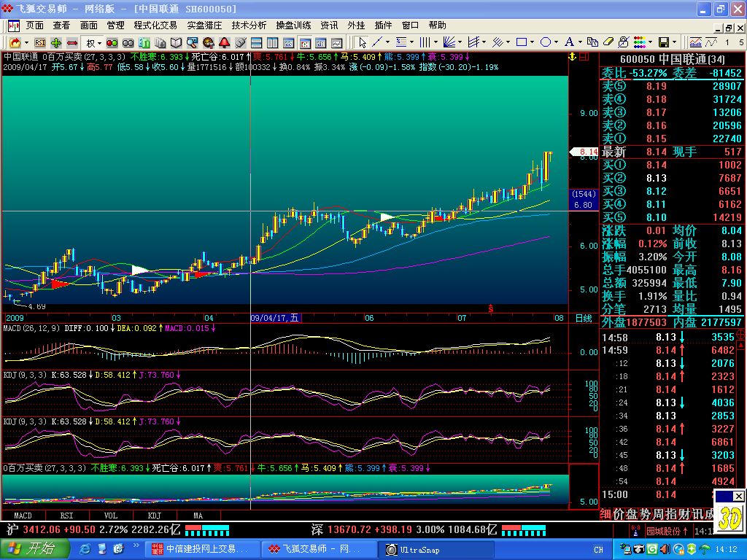Click the 买① 8.14 order row
747x560 pixels.
672,165
